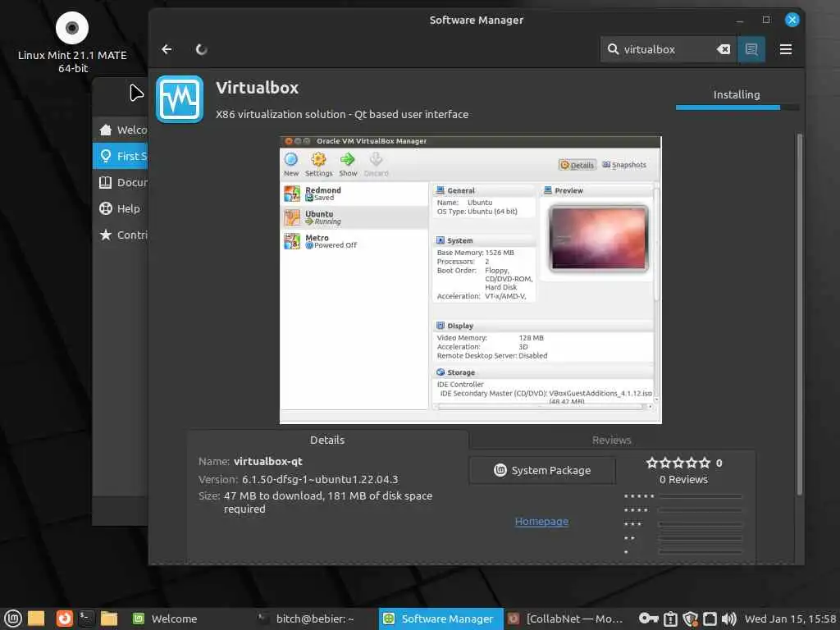Open the update manager shield tray icon
The width and height of the screenshot is (840, 630).
[x=690, y=619]
